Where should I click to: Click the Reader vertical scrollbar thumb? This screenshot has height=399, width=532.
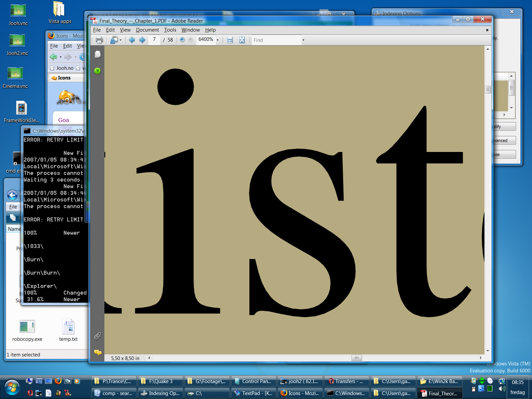point(488,89)
